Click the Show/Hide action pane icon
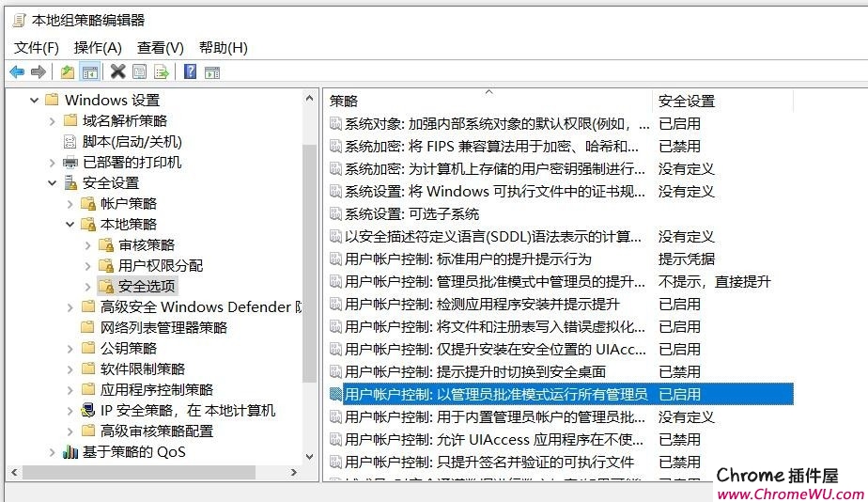The width and height of the screenshot is (868, 502). point(212,72)
